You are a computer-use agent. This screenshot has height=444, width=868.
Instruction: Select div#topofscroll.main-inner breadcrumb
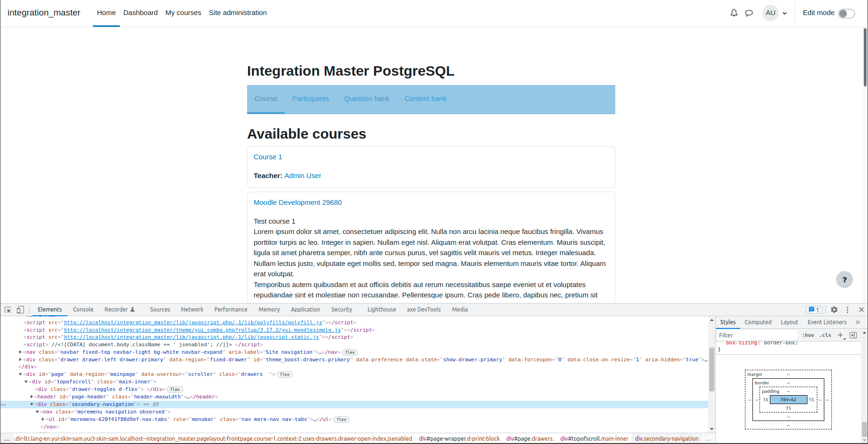594,439
